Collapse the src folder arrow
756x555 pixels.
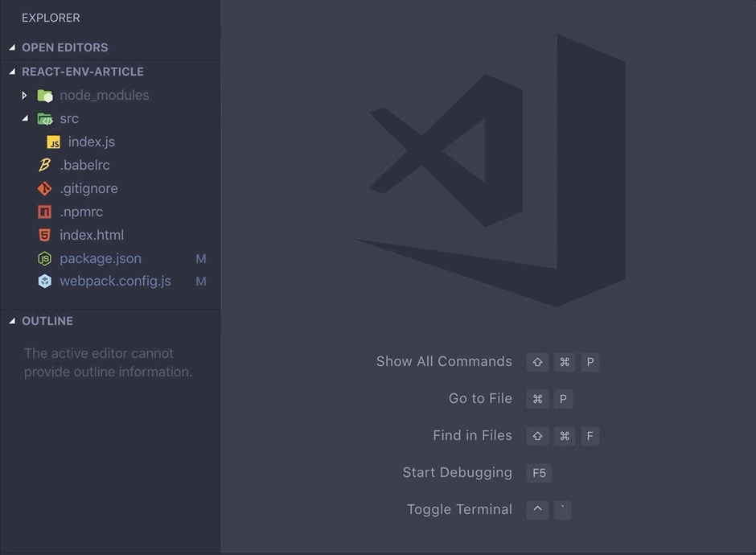pyautogui.click(x=25, y=118)
